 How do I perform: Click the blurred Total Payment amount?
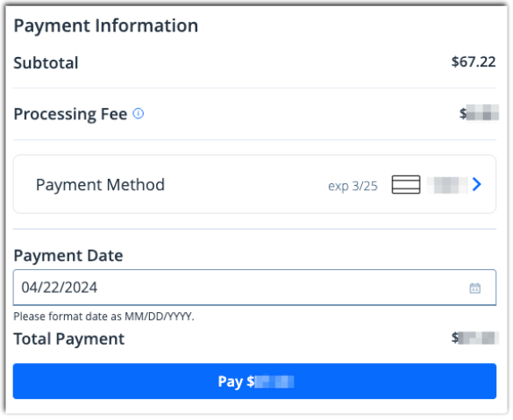[475, 338]
